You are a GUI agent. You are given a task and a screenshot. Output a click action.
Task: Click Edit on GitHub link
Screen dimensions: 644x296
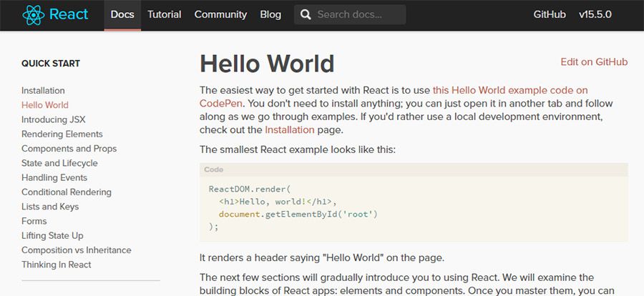pos(594,61)
